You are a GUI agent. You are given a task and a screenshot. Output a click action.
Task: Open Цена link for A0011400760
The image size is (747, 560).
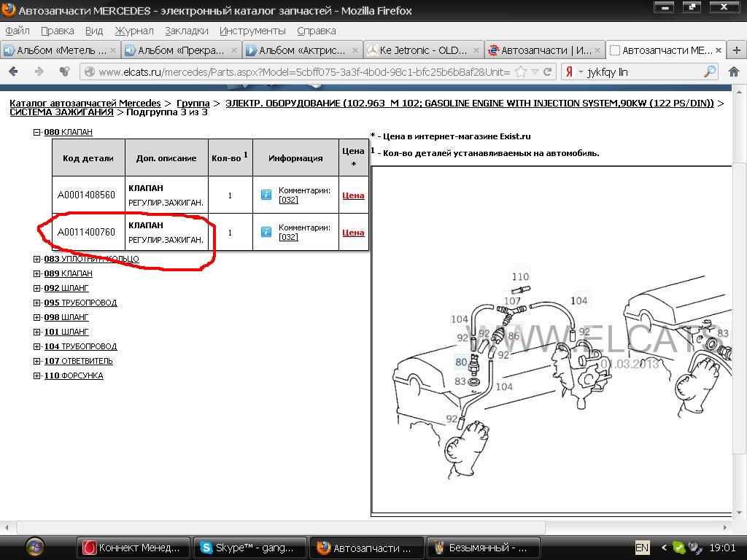click(353, 233)
